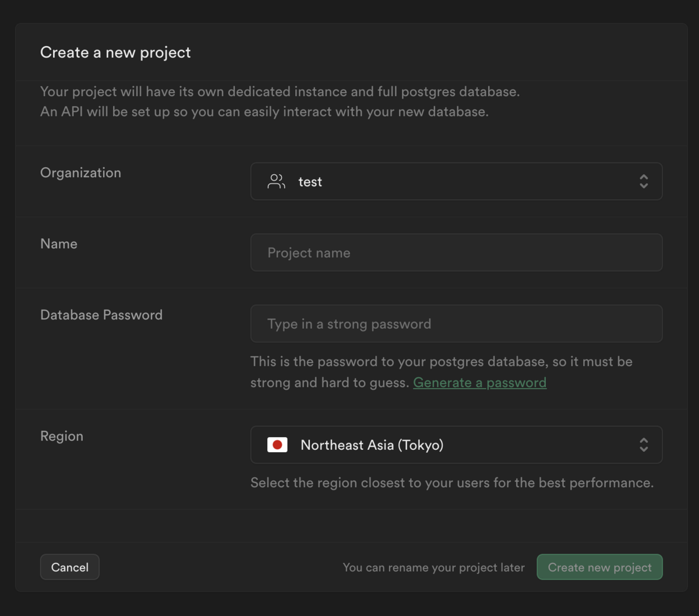This screenshot has height=616, width=699.
Task: Click the postgres password helper description
Action: coord(441,362)
